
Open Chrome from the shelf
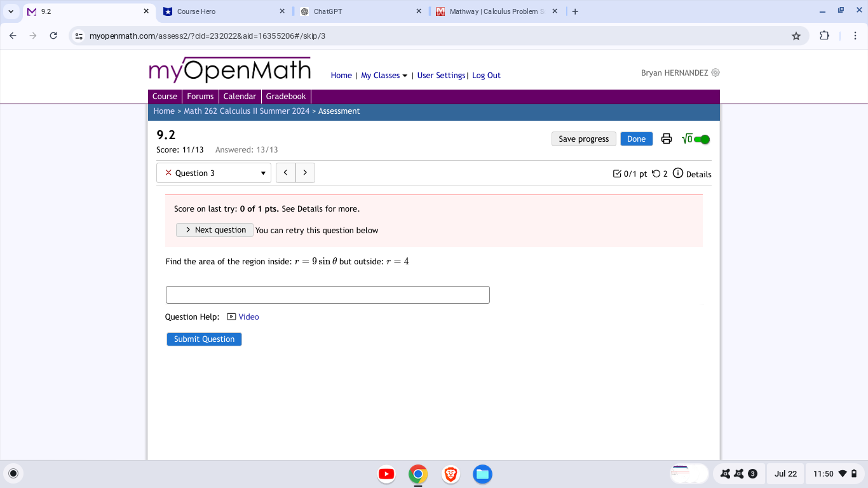[418, 474]
